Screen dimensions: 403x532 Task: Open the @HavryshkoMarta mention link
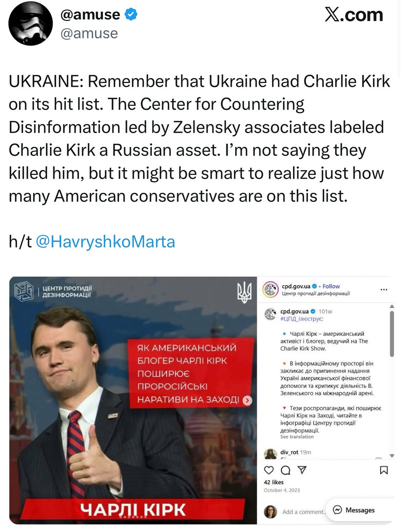106,242
